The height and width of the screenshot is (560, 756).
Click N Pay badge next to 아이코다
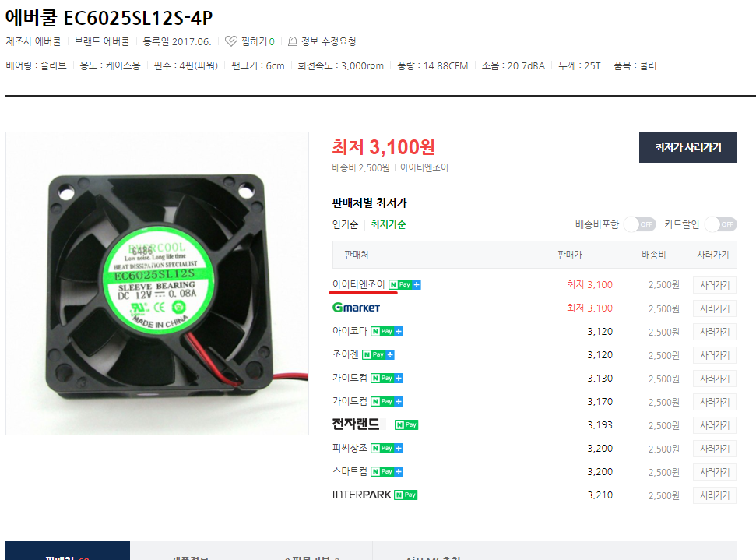[x=387, y=331]
